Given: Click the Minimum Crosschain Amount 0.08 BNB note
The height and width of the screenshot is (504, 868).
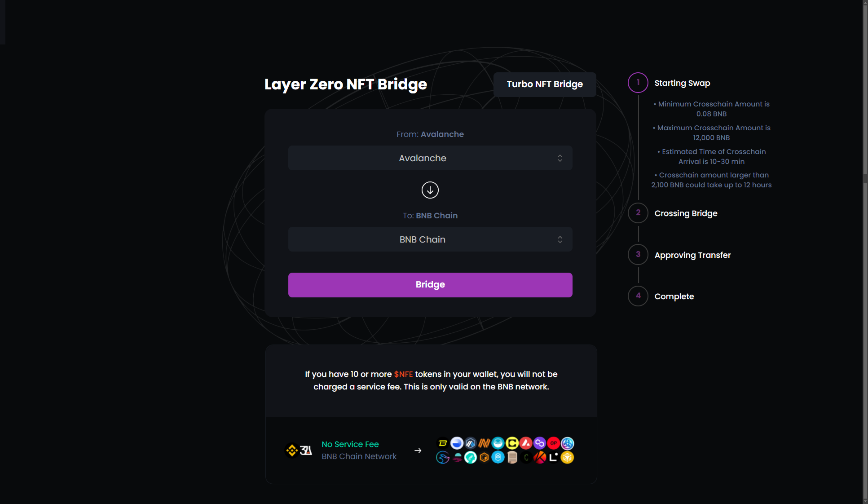Looking at the screenshot, I should pyautogui.click(x=711, y=109).
